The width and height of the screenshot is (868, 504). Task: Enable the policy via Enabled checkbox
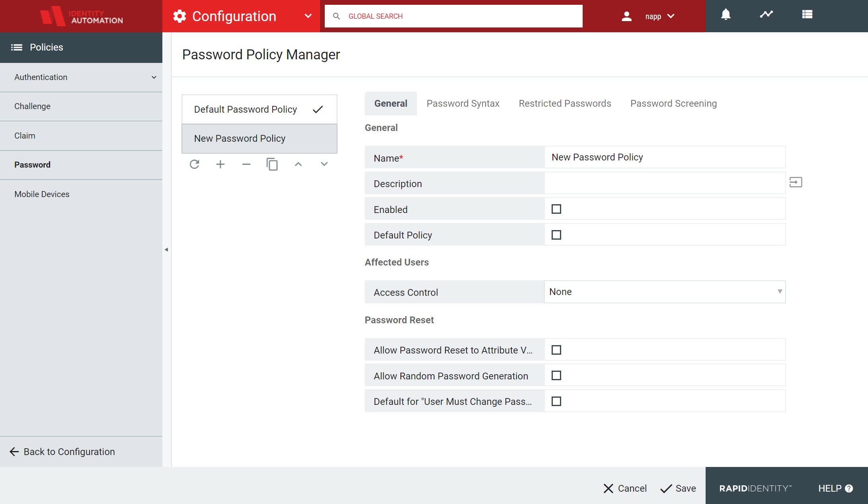tap(556, 209)
